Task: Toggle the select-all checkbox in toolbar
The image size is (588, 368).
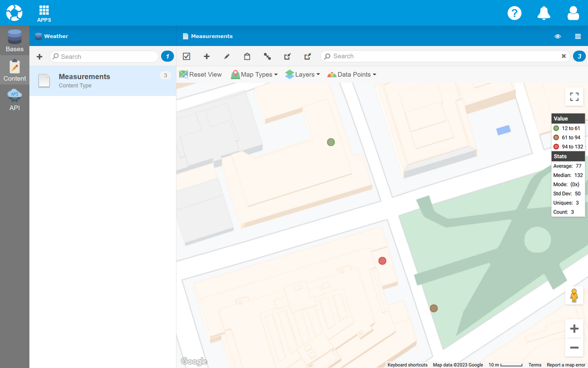Action: point(187,57)
